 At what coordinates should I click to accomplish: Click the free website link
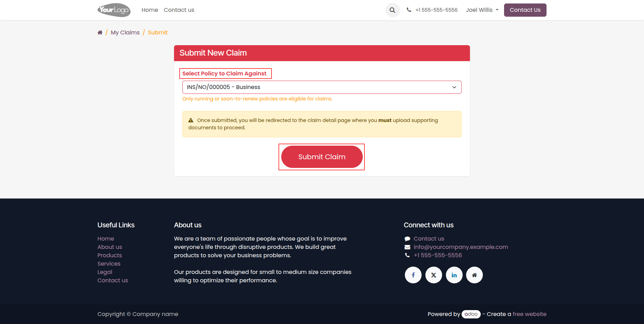pos(529,314)
